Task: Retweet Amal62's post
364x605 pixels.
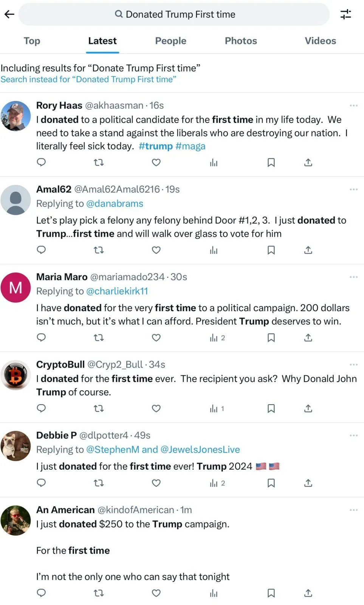Action: coord(99,250)
